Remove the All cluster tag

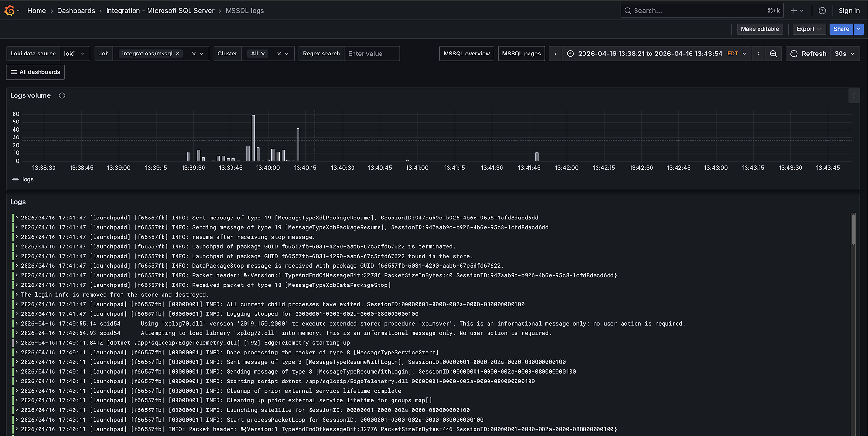pos(263,54)
